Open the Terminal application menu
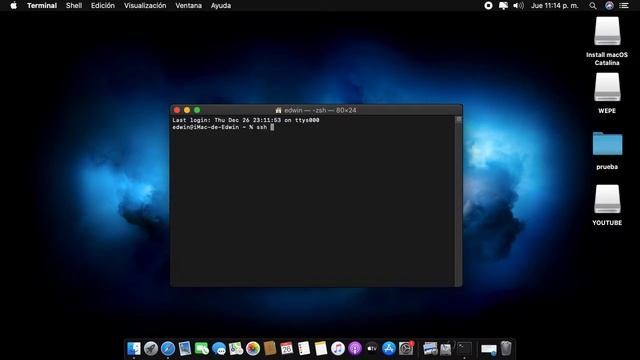640x360 pixels. [x=42, y=5]
